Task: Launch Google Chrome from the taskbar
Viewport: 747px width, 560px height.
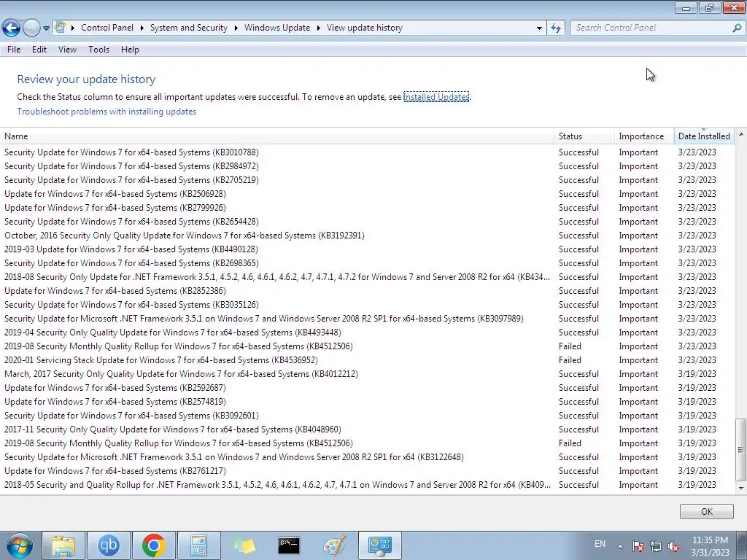Action: [x=153, y=545]
